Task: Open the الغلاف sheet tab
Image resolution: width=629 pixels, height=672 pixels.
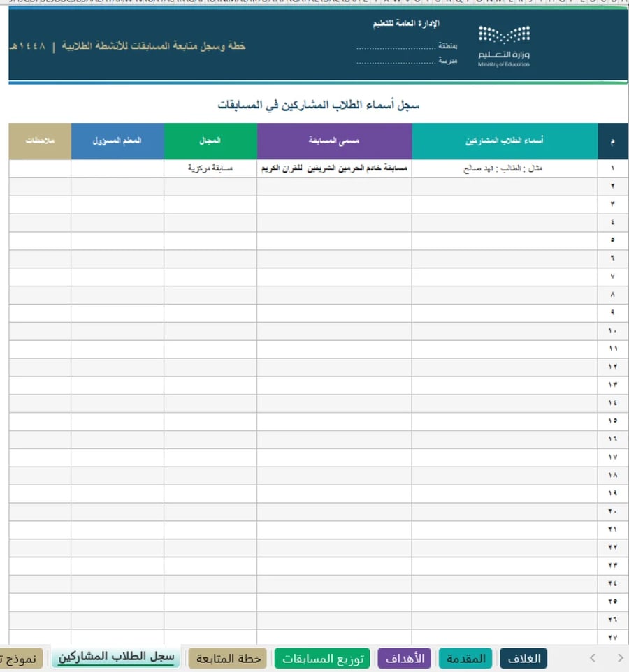Action: 523,658
